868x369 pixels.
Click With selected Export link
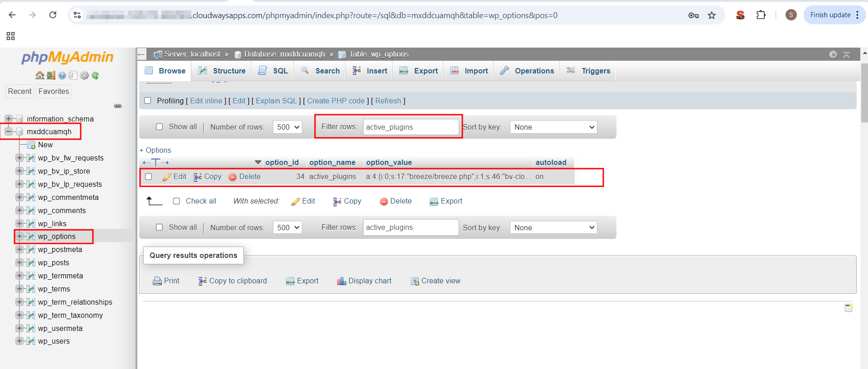tap(446, 201)
